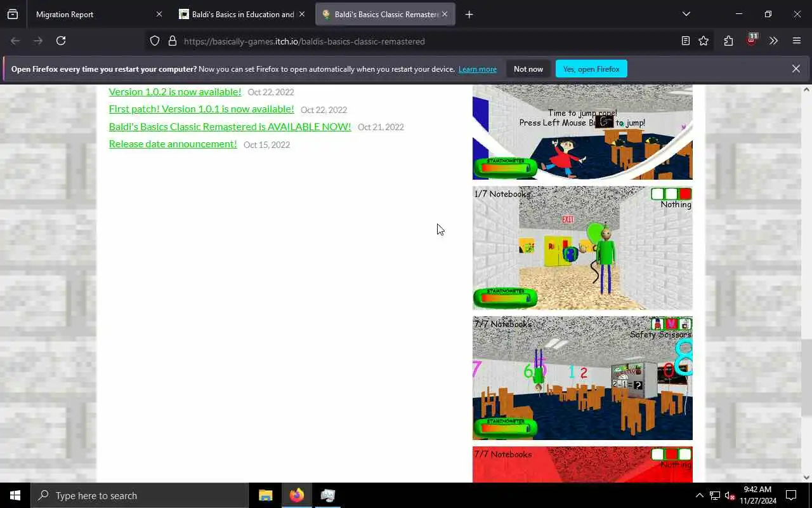
Task: Click Oct 22, 2022 date beside Version 1.0.2
Action: [271, 92]
